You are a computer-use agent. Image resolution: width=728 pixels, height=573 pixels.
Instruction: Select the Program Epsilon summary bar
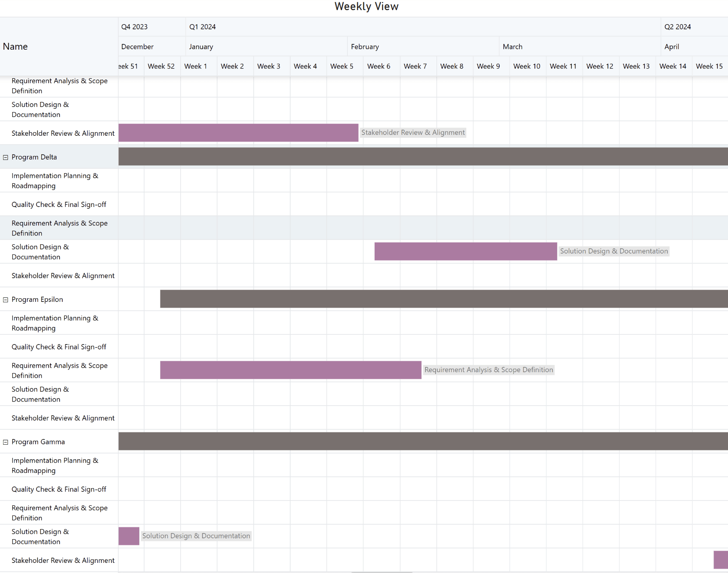(x=443, y=299)
